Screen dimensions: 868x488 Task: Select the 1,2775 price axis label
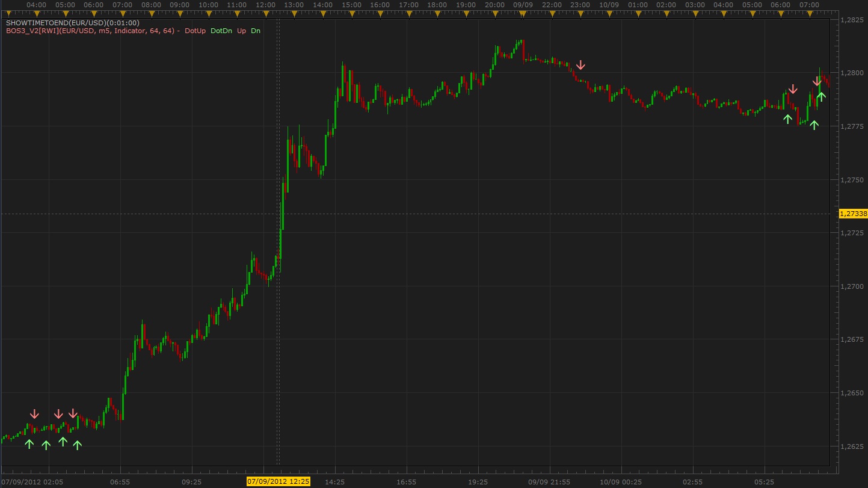click(x=851, y=126)
